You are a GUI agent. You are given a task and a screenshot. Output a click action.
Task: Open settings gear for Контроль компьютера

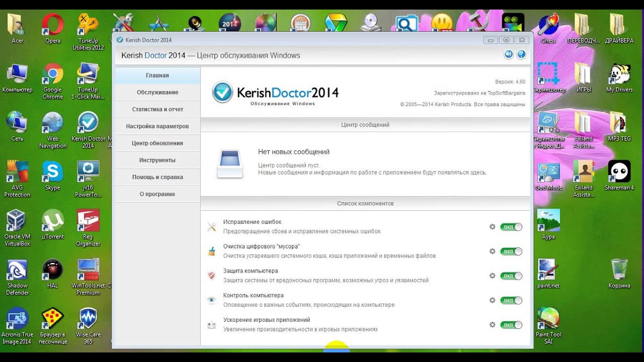[x=493, y=300]
